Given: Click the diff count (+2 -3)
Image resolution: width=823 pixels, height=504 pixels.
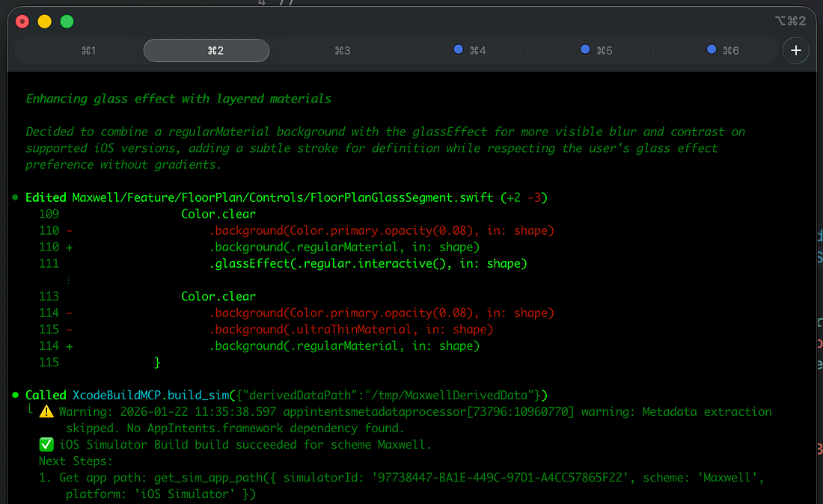Looking at the screenshot, I should tap(524, 197).
